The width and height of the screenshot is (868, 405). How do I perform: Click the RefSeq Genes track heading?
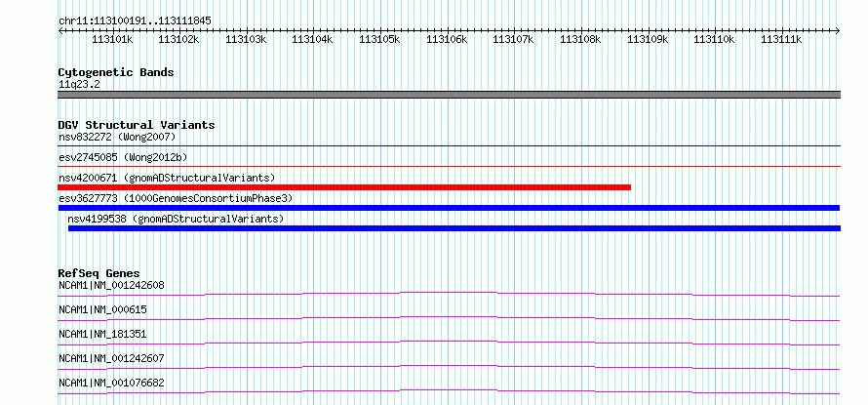[99, 273]
